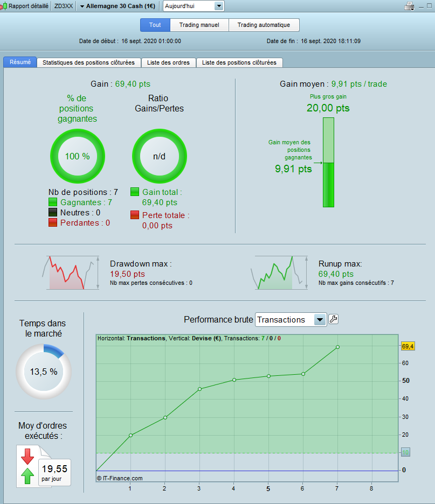The width and height of the screenshot is (435, 504).
Task: Select the Trading automatique filter
Action: [264, 25]
